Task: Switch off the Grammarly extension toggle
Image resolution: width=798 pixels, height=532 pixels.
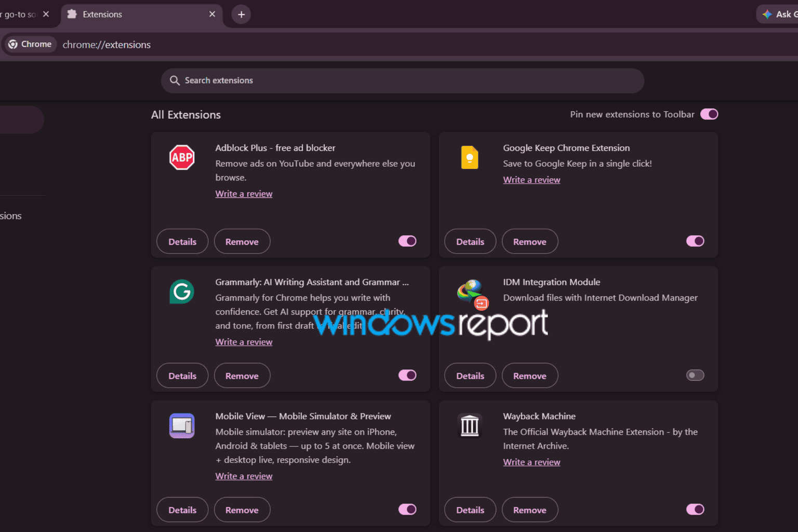Action: [x=407, y=375]
